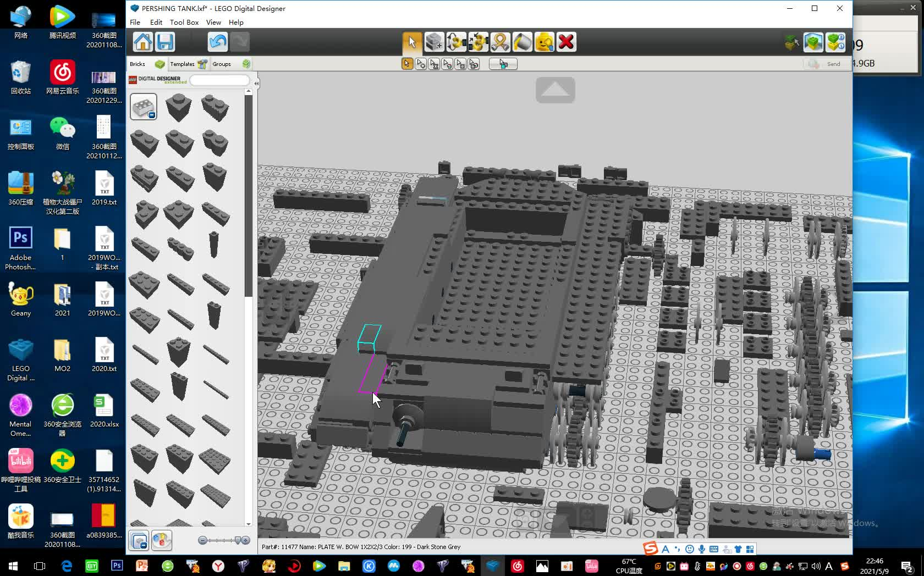Undo the last action
The height and width of the screenshot is (576, 924).
coord(218,42)
